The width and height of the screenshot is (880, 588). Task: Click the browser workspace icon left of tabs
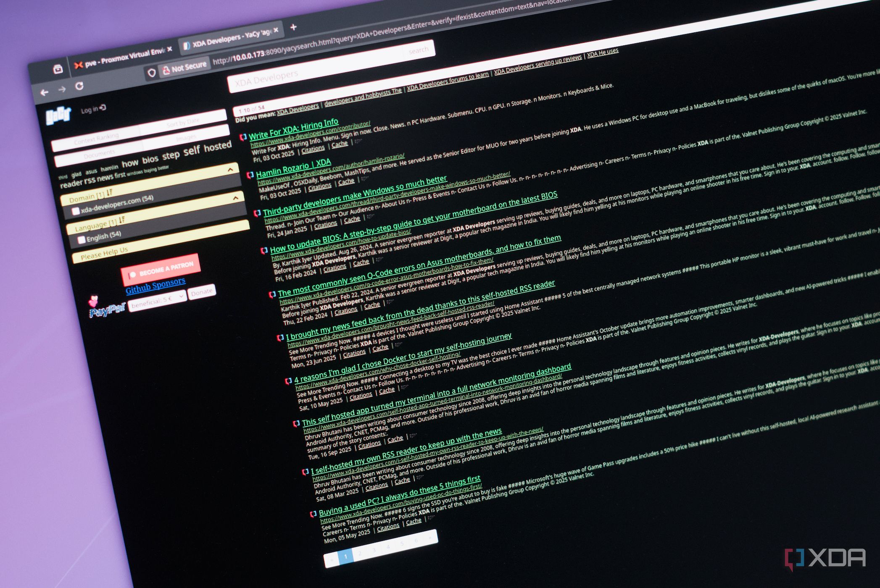point(58,69)
